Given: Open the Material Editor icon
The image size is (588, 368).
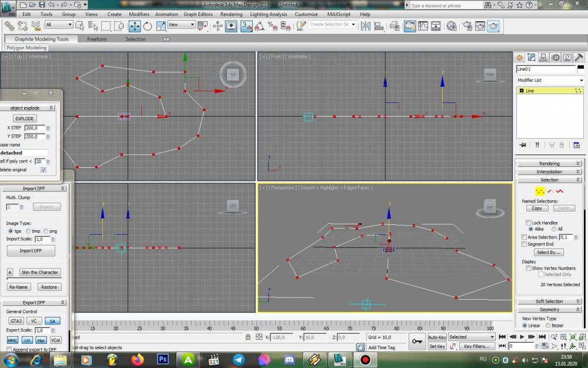Looking at the screenshot, I should 452,26.
